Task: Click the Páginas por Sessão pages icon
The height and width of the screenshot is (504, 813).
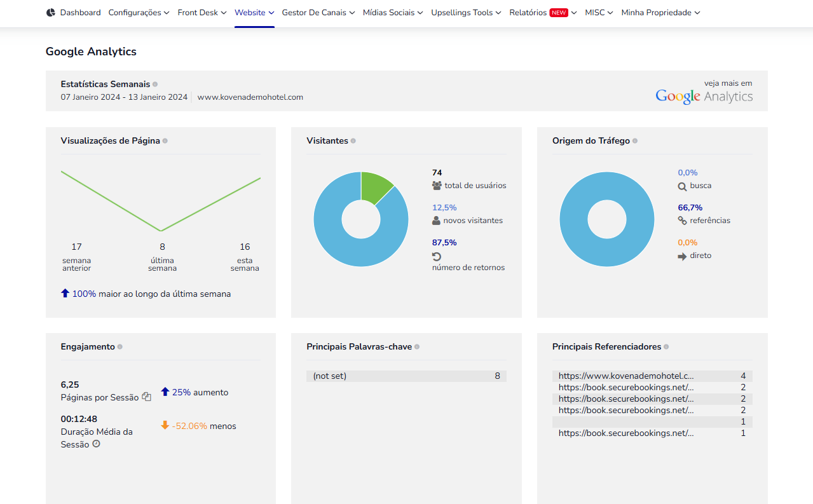Action: (146, 397)
